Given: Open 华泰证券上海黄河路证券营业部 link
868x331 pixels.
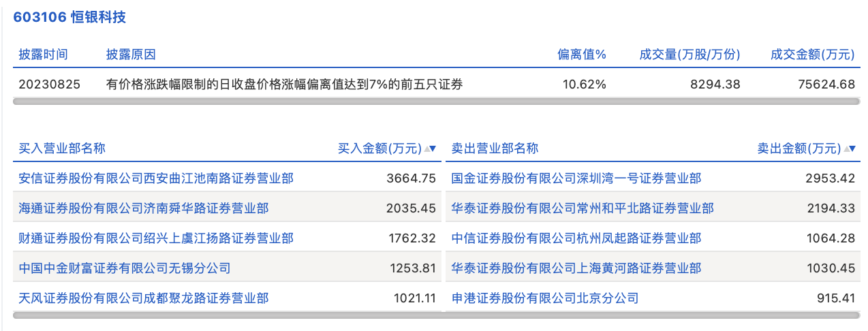Looking at the screenshot, I should (x=576, y=268).
